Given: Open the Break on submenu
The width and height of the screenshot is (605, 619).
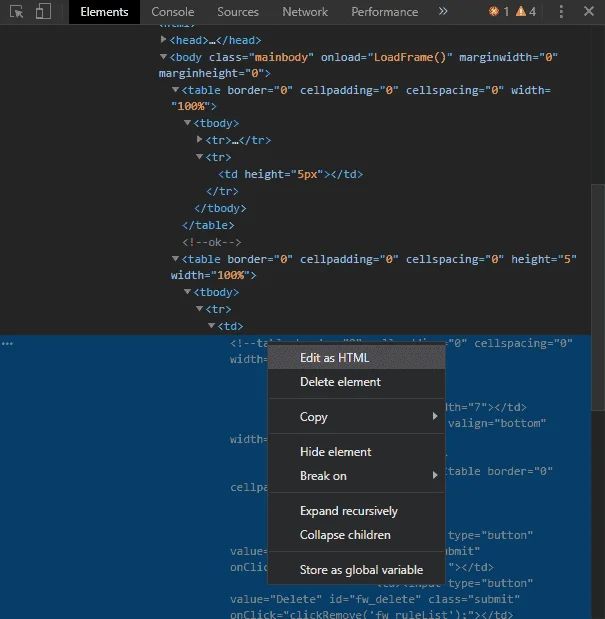Looking at the screenshot, I should pos(356,476).
